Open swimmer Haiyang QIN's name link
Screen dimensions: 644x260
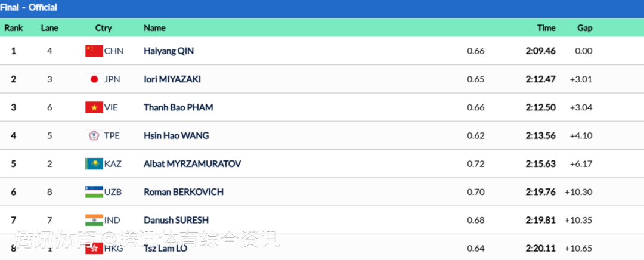pos(169,51)
